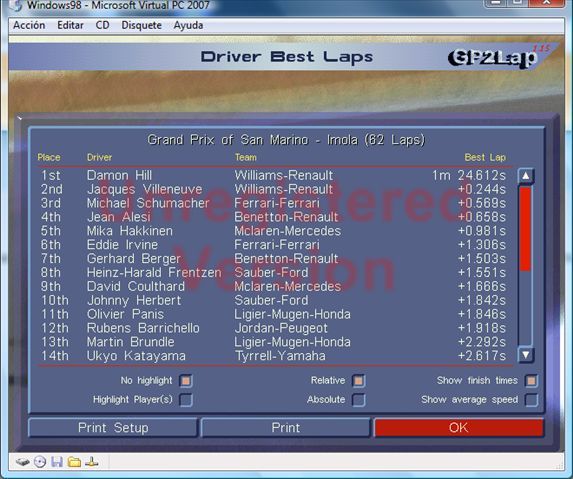Select Heinz-Harald Frentzen's row
The height and width of the screenshot is (479, 573).
pos(273,273)
